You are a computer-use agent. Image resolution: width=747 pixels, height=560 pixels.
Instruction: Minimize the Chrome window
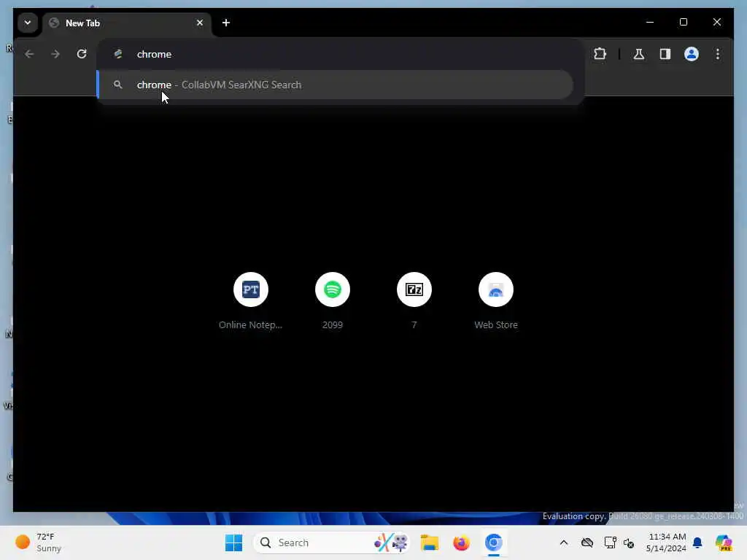650,22
